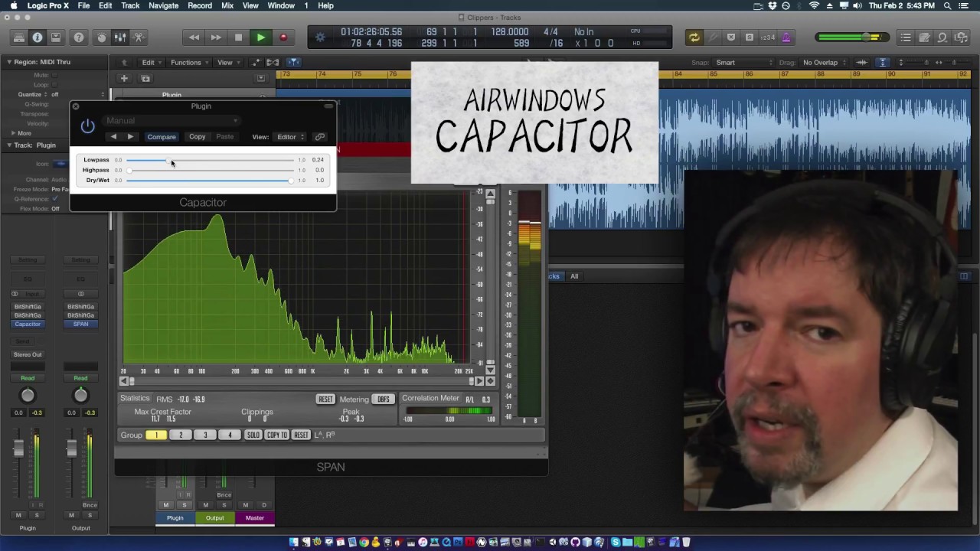Toggle the DBFS metering button in SPAN
Image resolution: width=980 pixels, height=551 pixels.
click(383, 399)
